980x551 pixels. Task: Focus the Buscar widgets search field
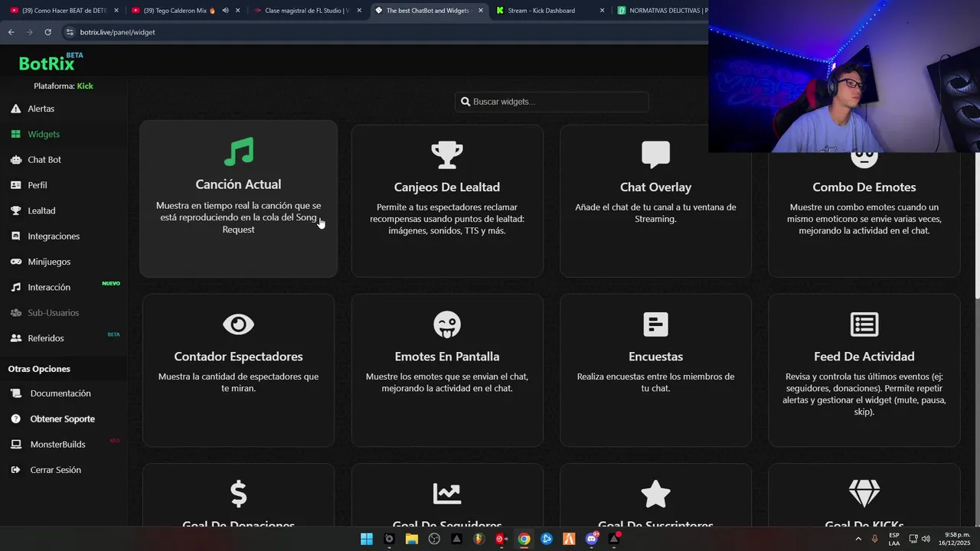[551, 102]
